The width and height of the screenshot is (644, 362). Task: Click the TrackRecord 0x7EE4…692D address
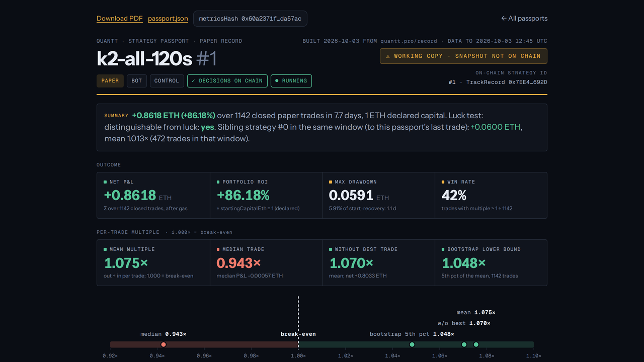[x=507, y=82]
